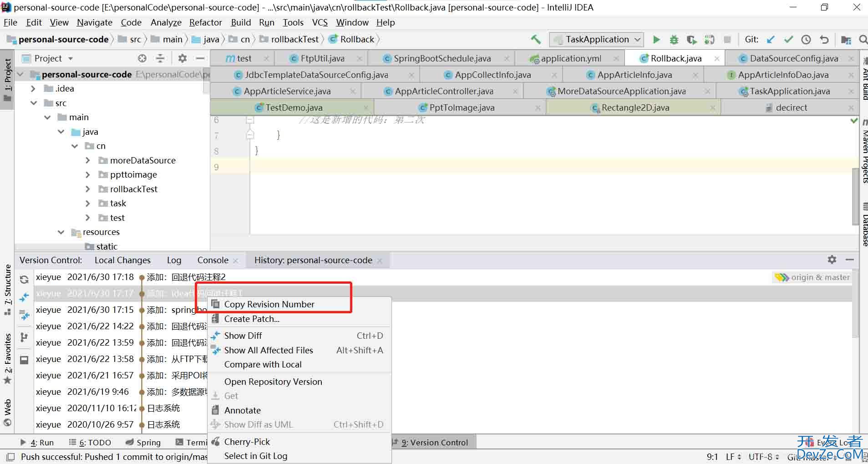Click rollbackTest breadcrumb in navigation bar
The height and width of the screenshot is (464, 868).
[289, 40]
